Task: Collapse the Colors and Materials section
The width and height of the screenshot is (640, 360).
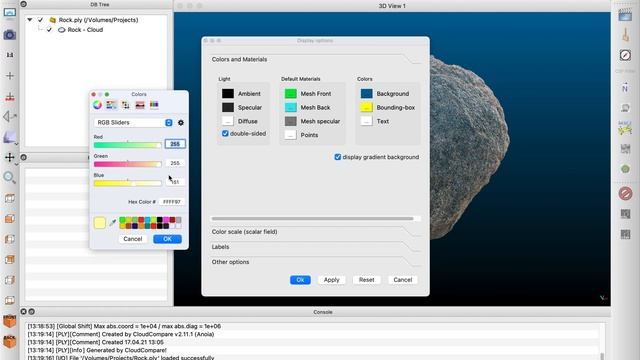Action: pyautogui.click(x=315, y=59)
